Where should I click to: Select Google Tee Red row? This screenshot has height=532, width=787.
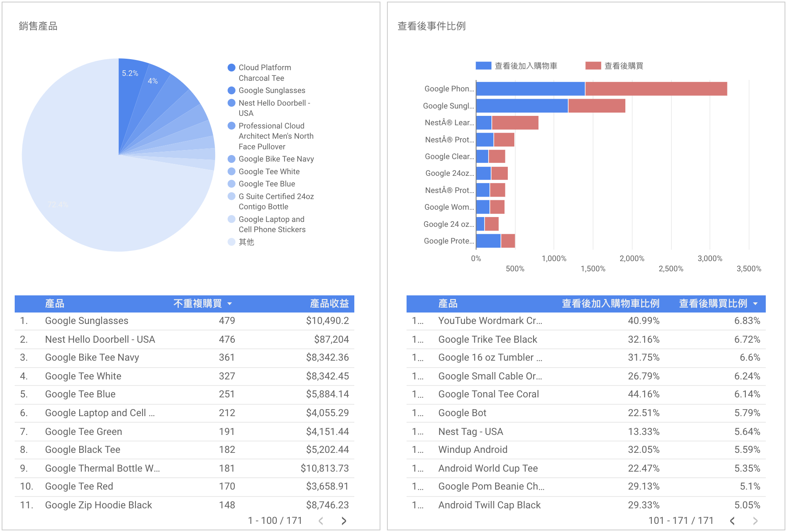click(x=185, y=486)
